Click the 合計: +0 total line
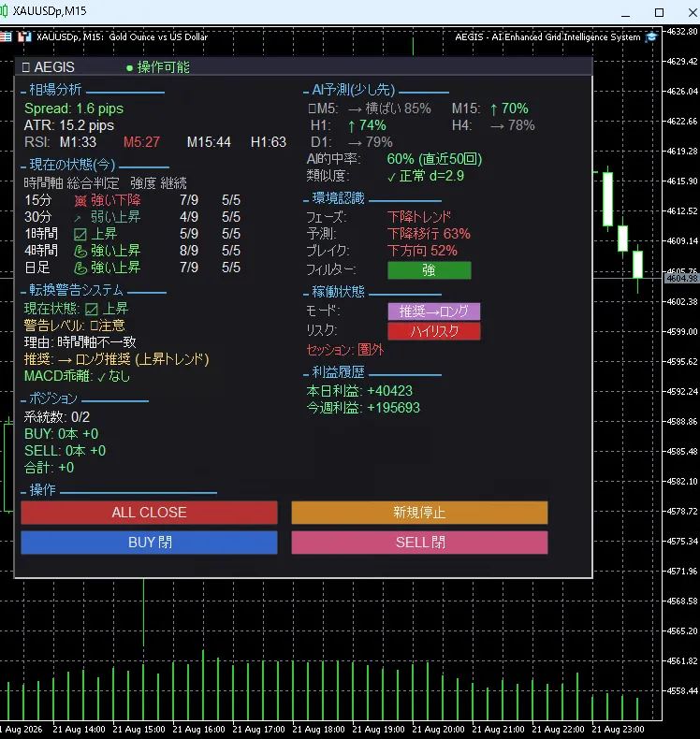The image size is (700, 739). click(49, 468)
